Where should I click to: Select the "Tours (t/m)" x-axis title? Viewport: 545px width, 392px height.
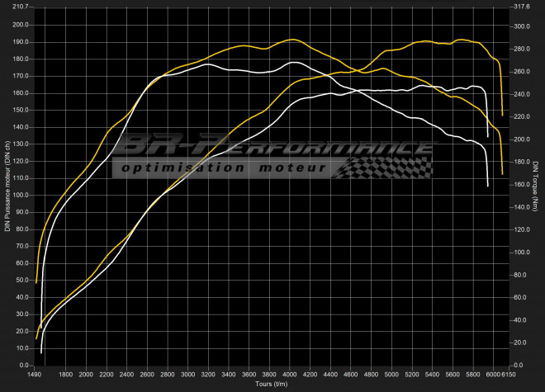(x=271, y=385)
